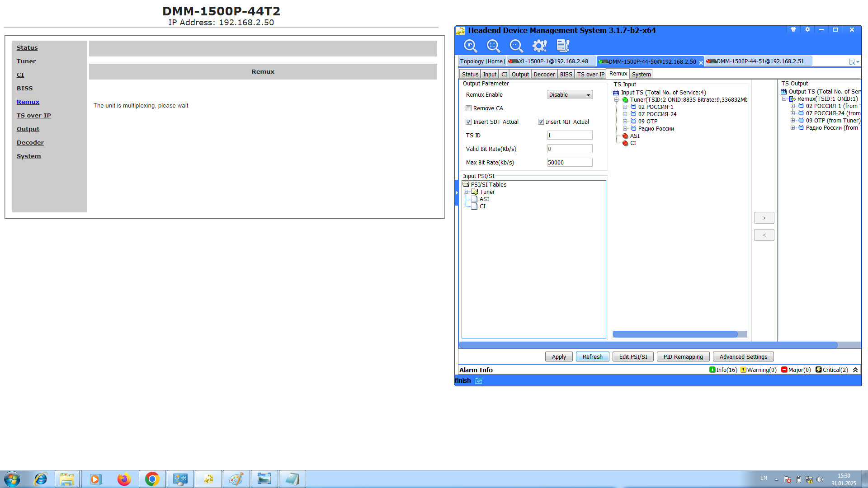Enable the Remove CA checkbox

pos(469,108)
